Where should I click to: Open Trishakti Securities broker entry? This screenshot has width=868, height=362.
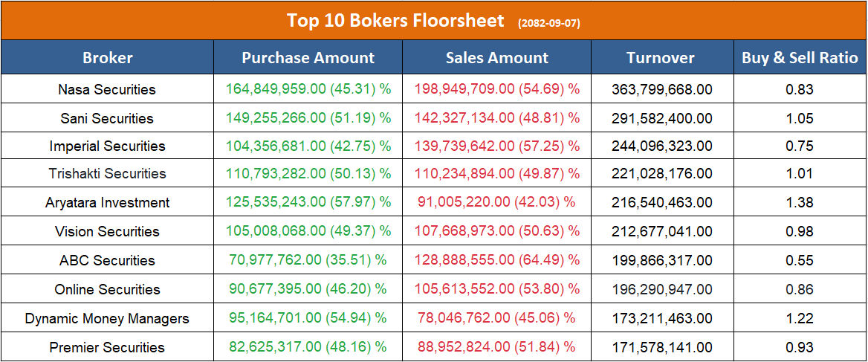tap(107, 174)
